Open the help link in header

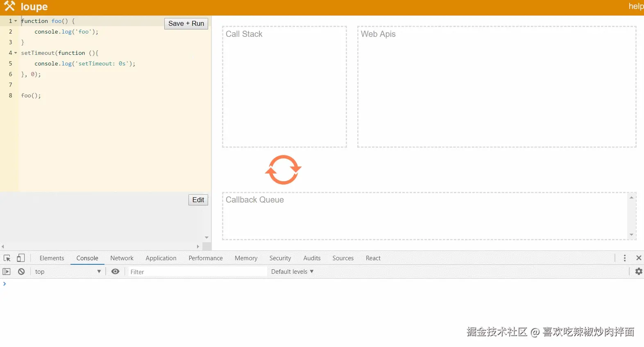636,6
